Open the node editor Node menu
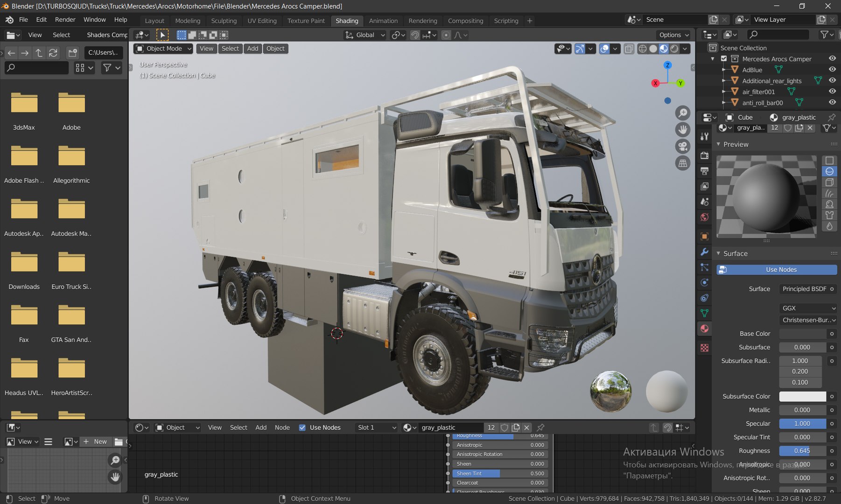The image size is (841, 504). (x=282, y=427)
